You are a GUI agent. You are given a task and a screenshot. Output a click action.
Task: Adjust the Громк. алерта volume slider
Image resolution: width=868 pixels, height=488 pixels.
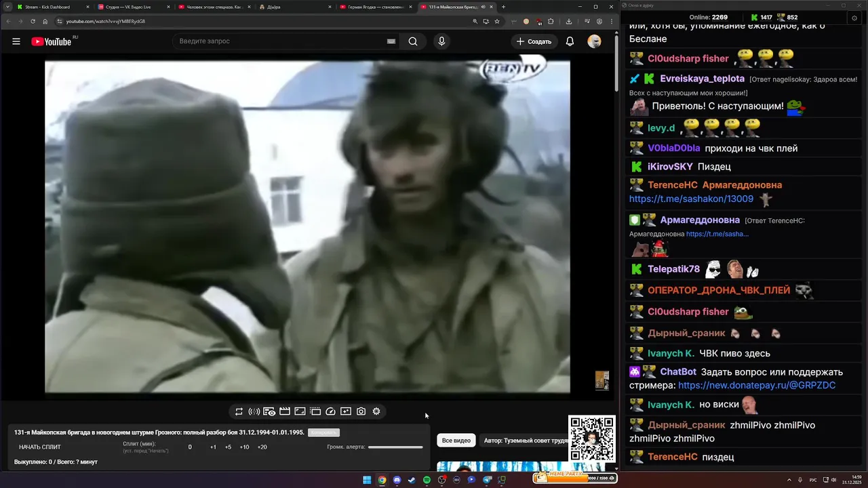point(395,447)
